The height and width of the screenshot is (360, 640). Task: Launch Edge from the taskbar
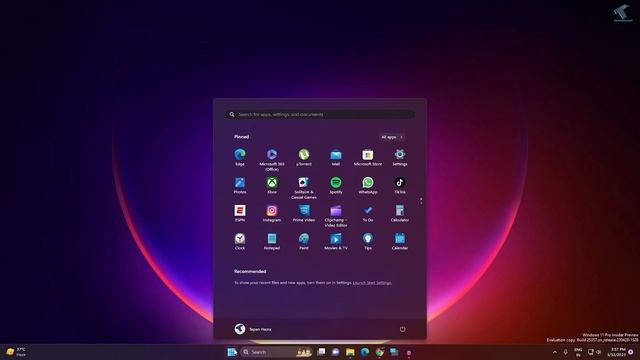tap(365, 352)
